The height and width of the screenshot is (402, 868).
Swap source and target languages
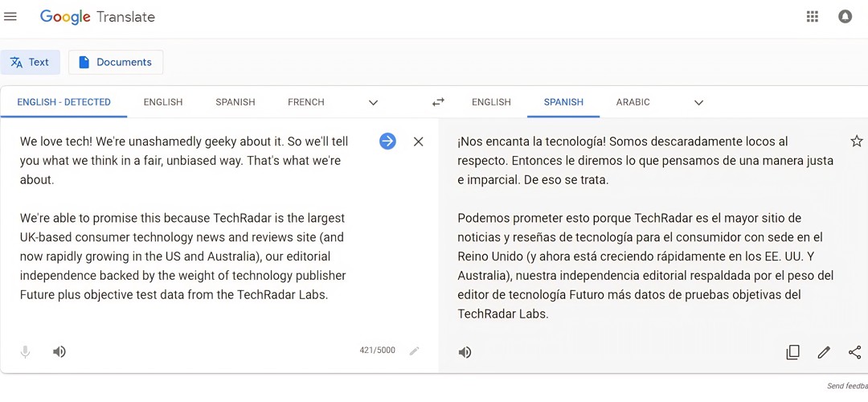coord(438,102)
